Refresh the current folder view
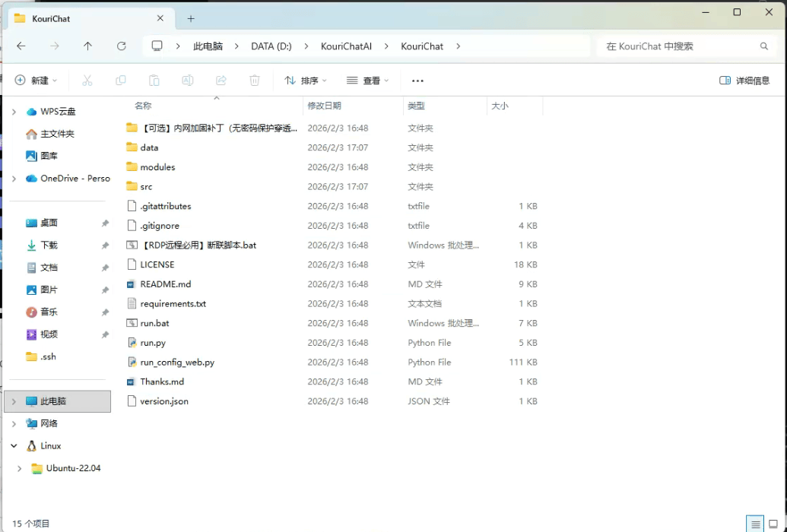787x532 pixels. 122,46
